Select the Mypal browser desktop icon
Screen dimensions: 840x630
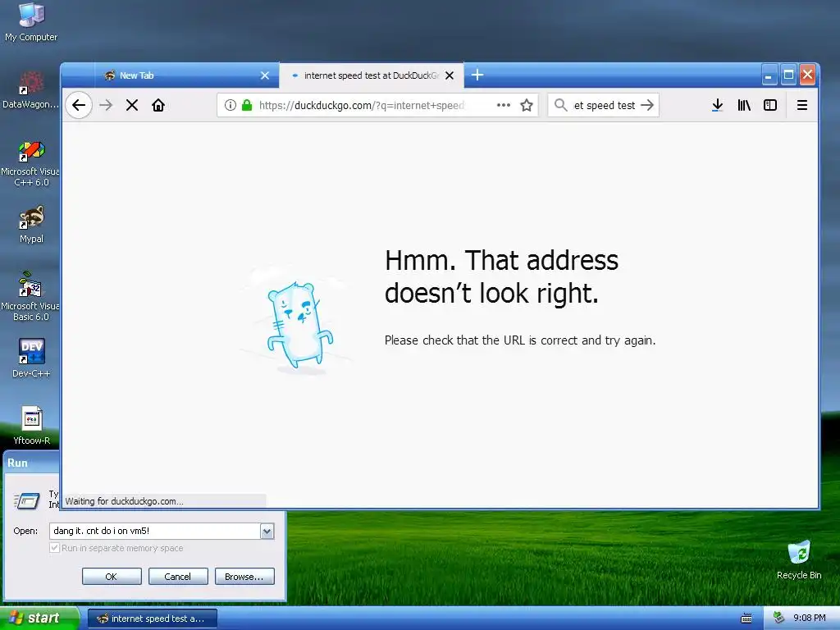(32, 225)
